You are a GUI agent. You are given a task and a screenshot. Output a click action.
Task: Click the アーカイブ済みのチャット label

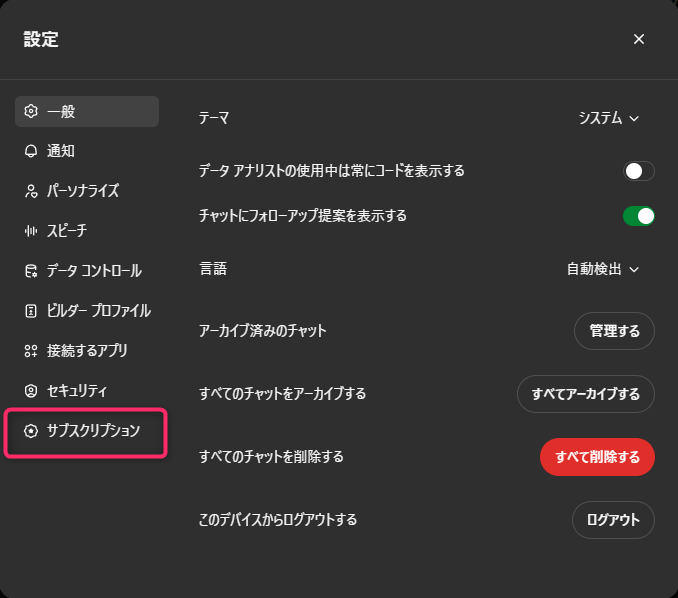tap(262, 331)
